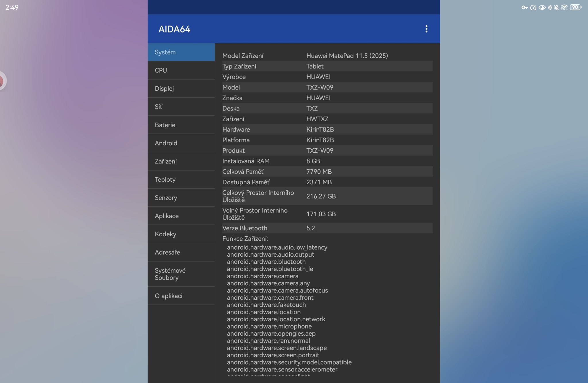Show the Senzory sensor list

[x=181, y=198]
